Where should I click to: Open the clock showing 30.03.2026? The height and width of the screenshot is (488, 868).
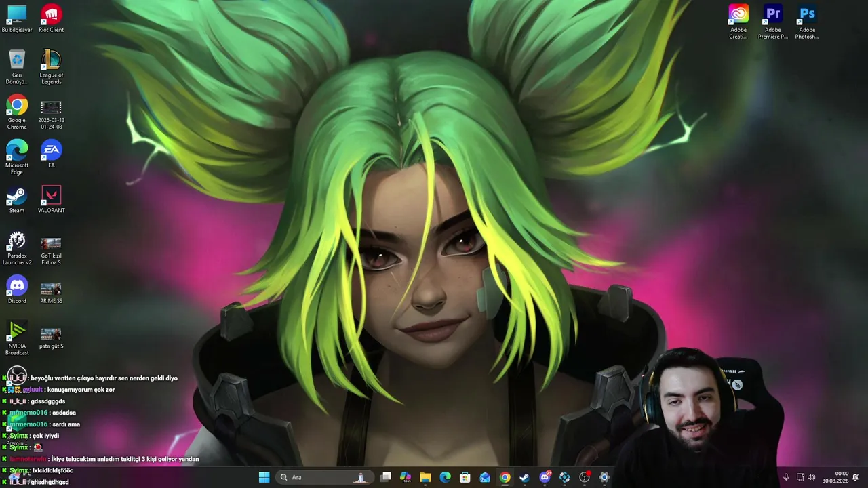pos(835,477)
